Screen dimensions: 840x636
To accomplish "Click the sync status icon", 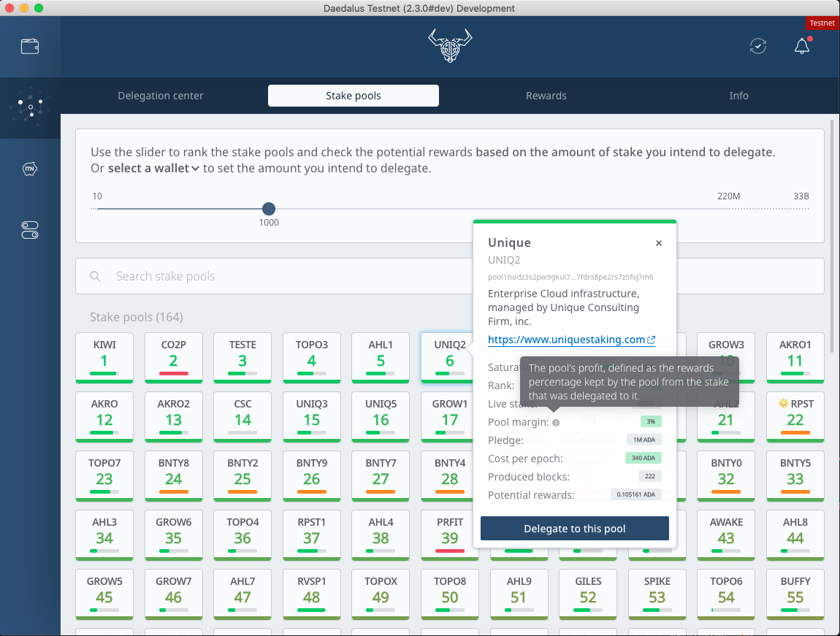I will (758, 46).
